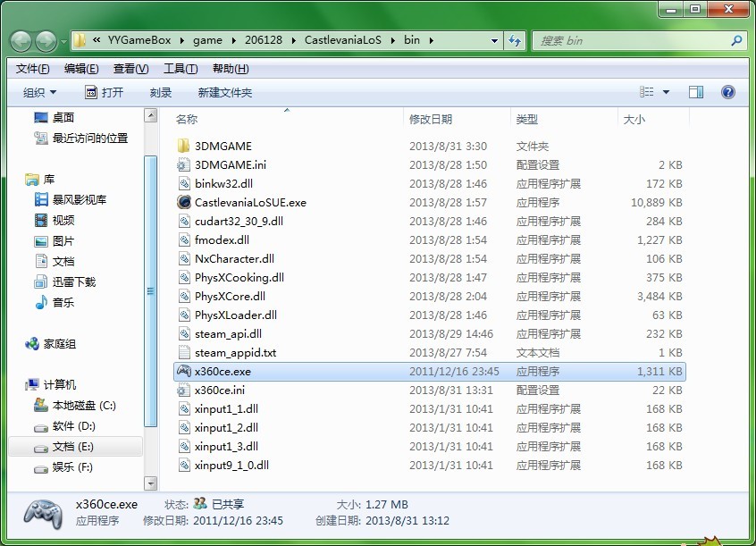Open recent pages dropdown next to Forward
Viewport: 756px width, 546px height.
tap(63, 42)
